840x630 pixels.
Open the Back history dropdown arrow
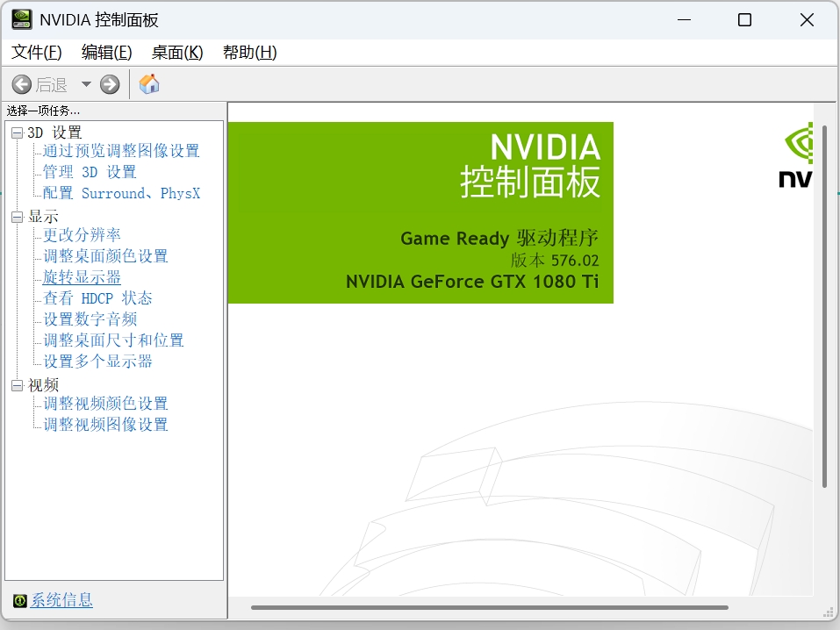[x=86, y=84]
